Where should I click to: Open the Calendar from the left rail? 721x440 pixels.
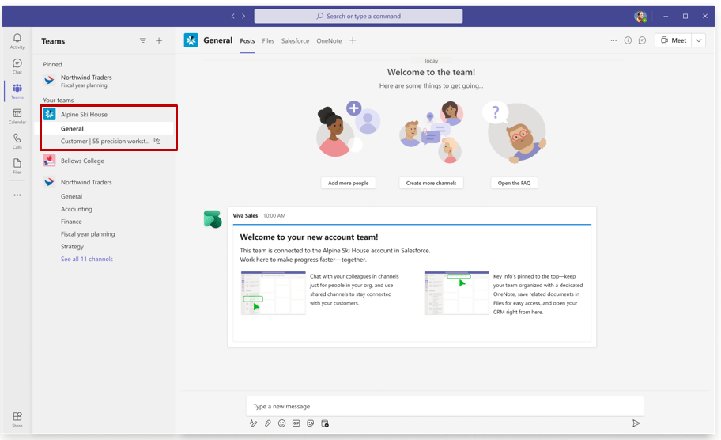pyautogui.click(x=17, y=116)
